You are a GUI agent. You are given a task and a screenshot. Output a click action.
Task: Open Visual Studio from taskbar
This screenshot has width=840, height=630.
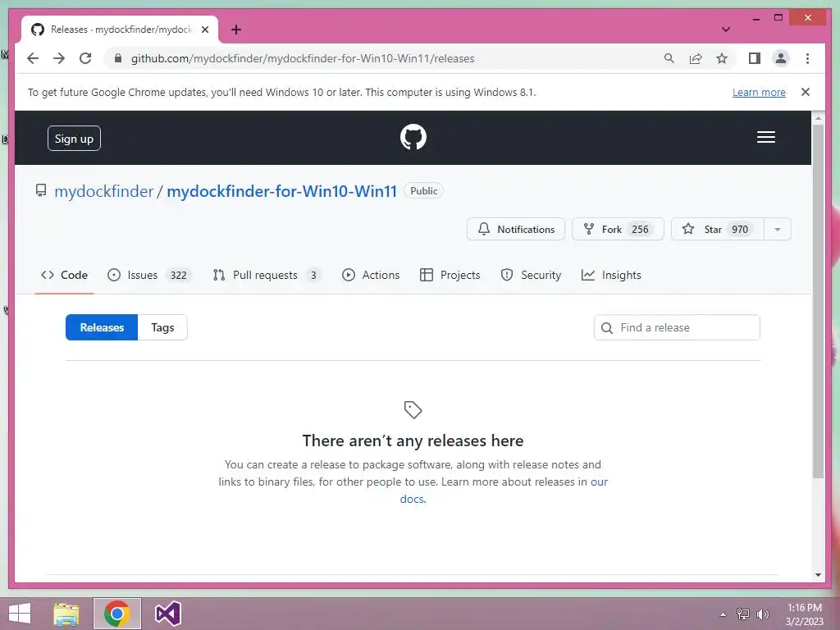tap(167, 614)
